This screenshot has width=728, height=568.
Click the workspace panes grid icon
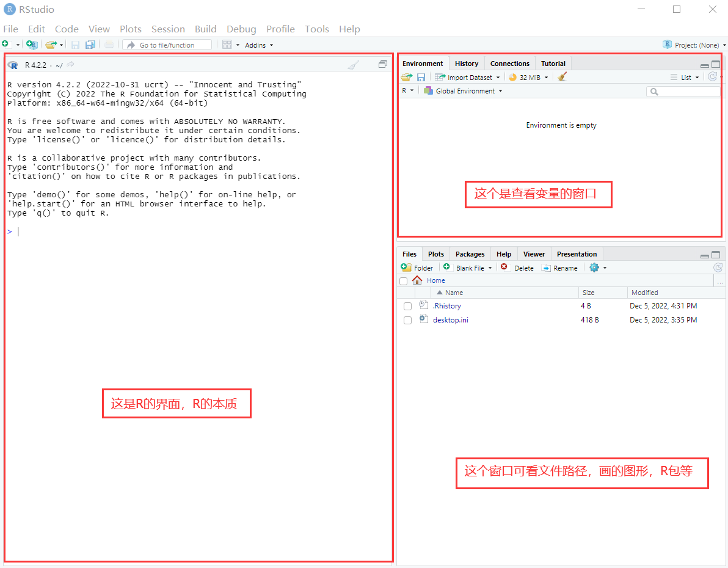click(227, 45)
